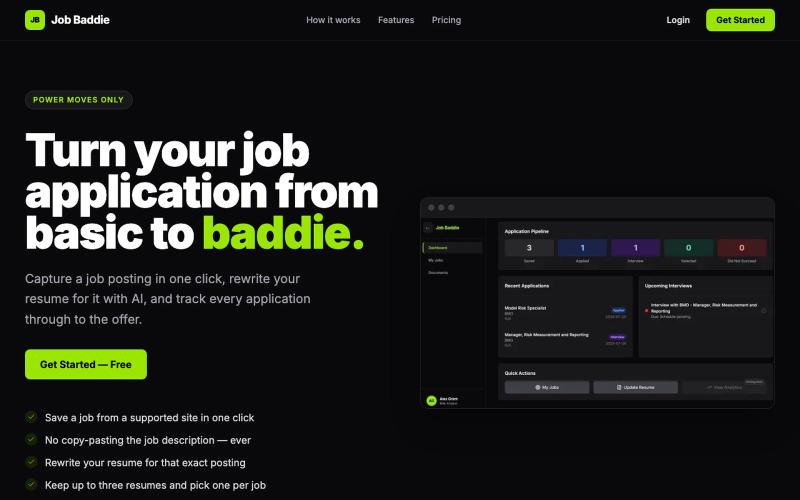Image resolution: width=800 pixels, height=500 pixels.
Task: Click the Quick Actions heading
Action: click(520, 373)
